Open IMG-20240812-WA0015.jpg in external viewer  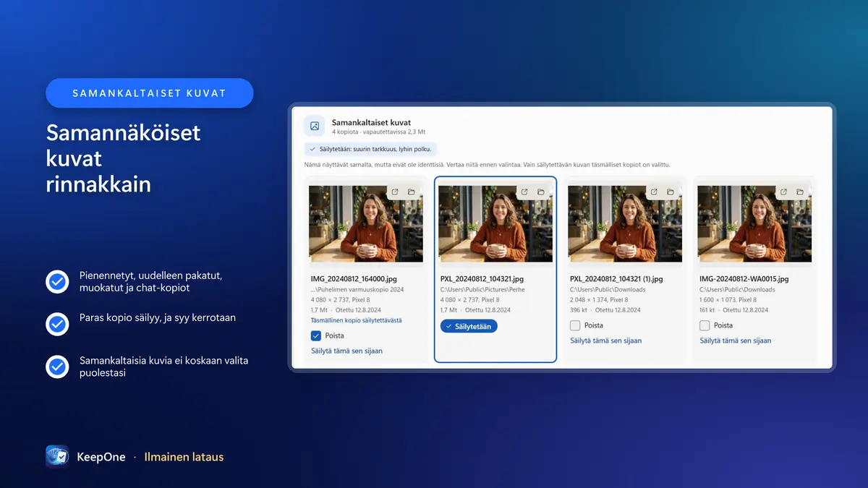coord(783,192)
